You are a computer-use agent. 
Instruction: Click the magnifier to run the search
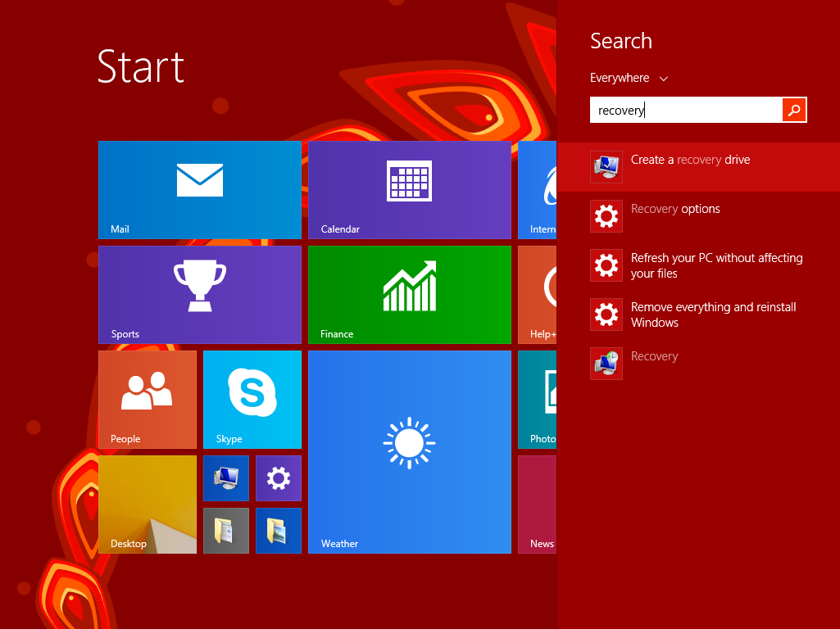(x=793, y=109)
